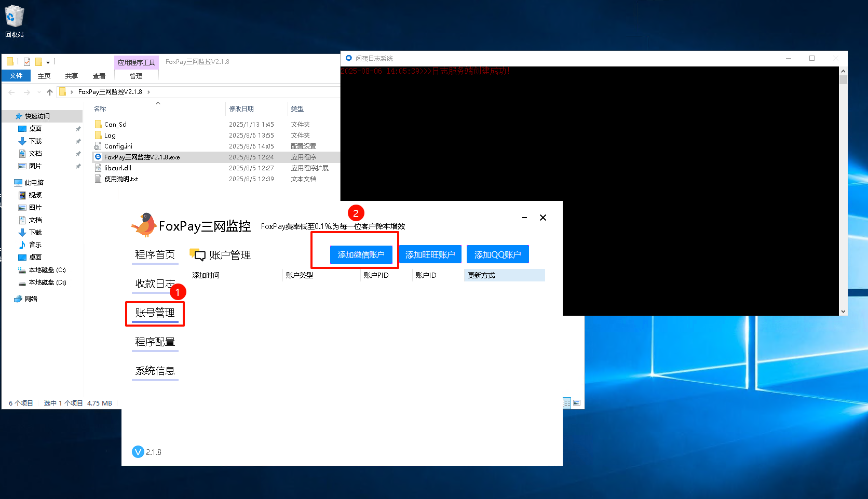The height and width of the screenshot is (499, 868).
Task: Click the 添加QQ账户 button
Action: pyautogui.click(x=497, y=254)
